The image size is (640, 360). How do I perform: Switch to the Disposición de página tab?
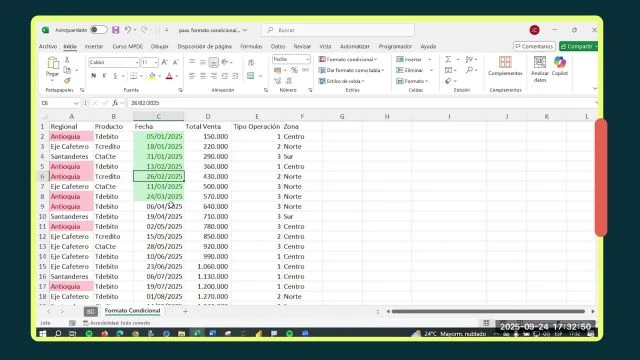[x=204, y=47]
